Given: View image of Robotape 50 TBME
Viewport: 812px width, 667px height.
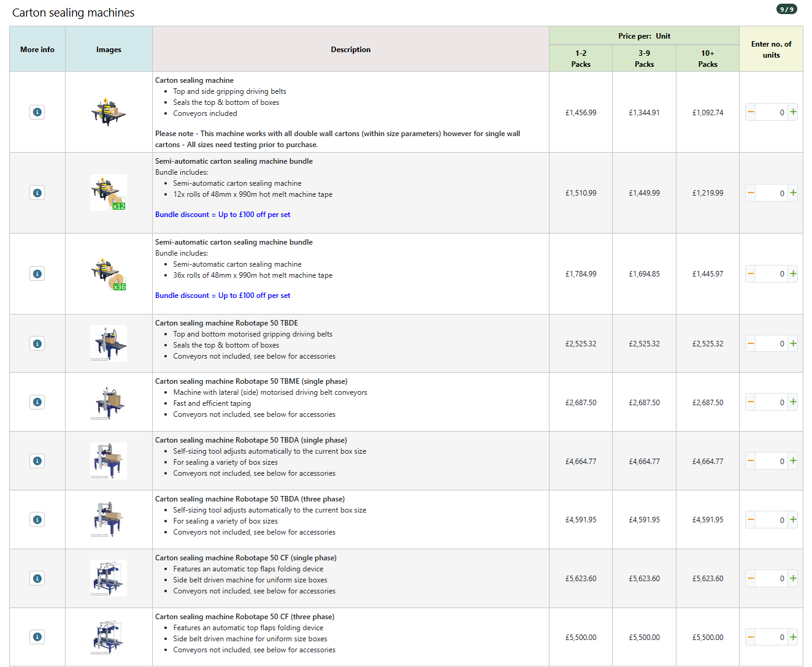Looking at the screenshot, I should click(x=109, y=402).
